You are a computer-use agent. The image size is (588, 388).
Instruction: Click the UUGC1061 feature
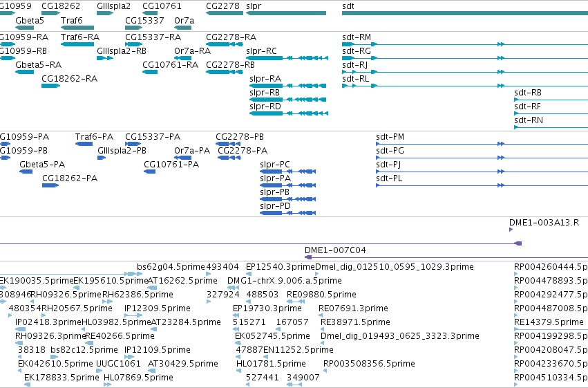click(99, 371)
